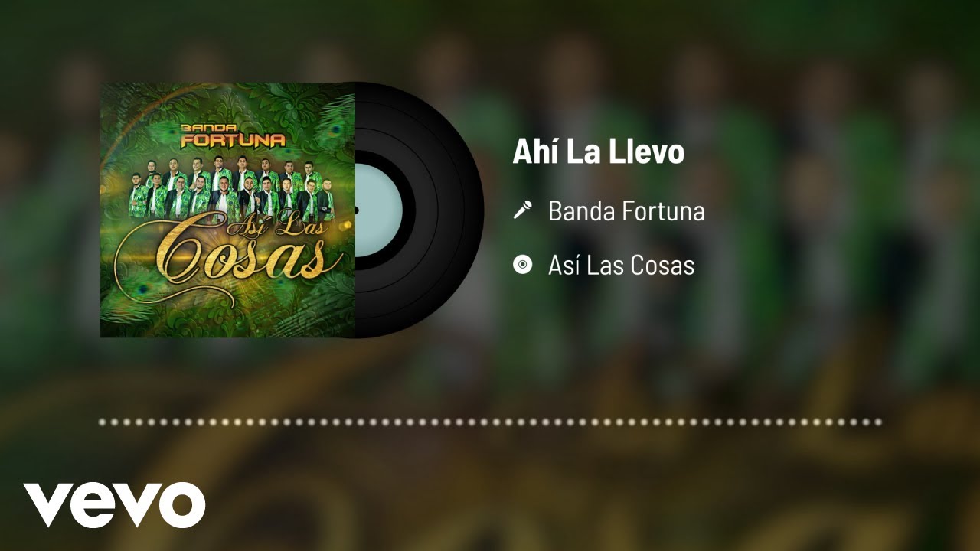Click the white vevo logo

(114, 505)
